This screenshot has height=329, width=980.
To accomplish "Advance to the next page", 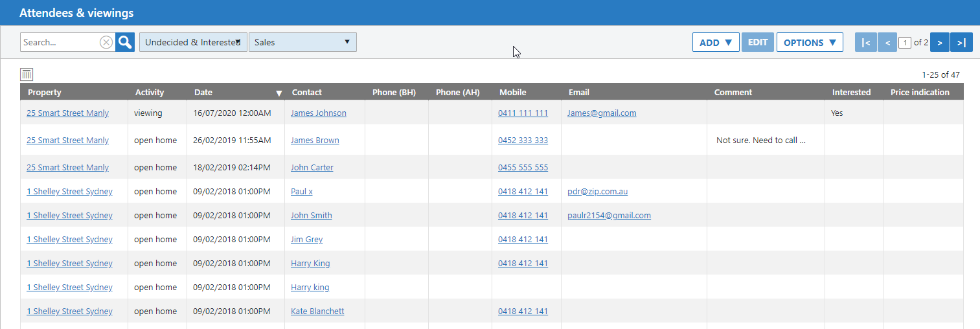I will pos(939,43).
